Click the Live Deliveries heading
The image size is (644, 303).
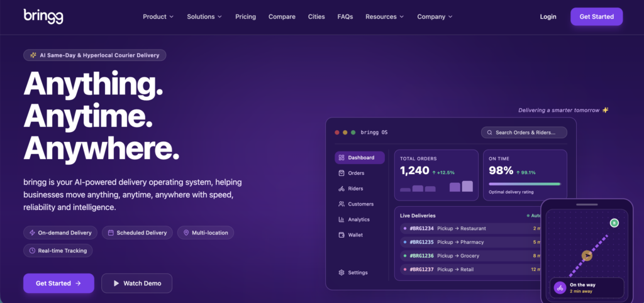[418, 216]
